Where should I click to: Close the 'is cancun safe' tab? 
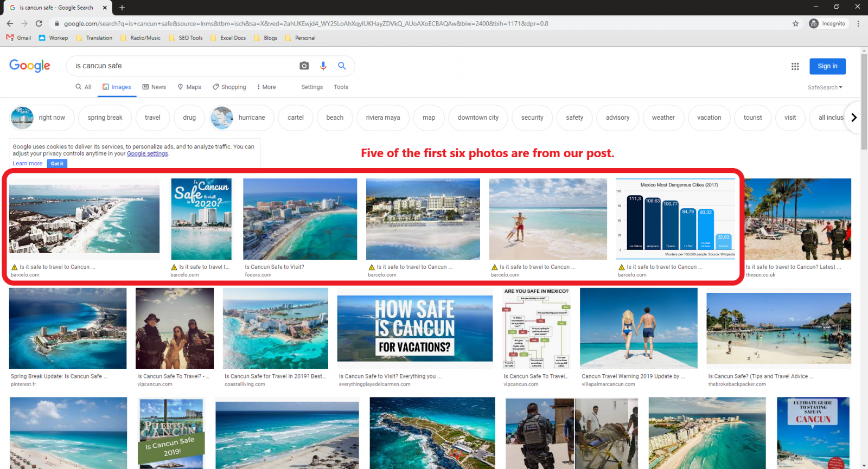point(105,8)
